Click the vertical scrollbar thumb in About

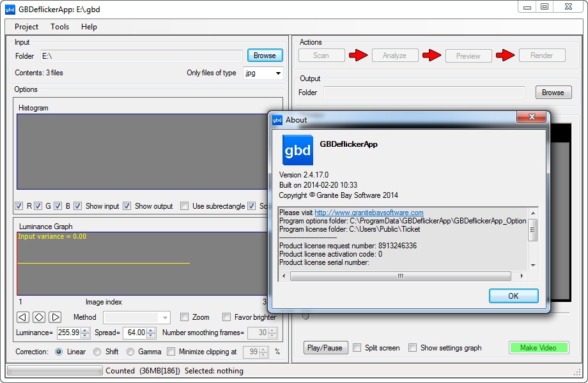coord(532,229)
